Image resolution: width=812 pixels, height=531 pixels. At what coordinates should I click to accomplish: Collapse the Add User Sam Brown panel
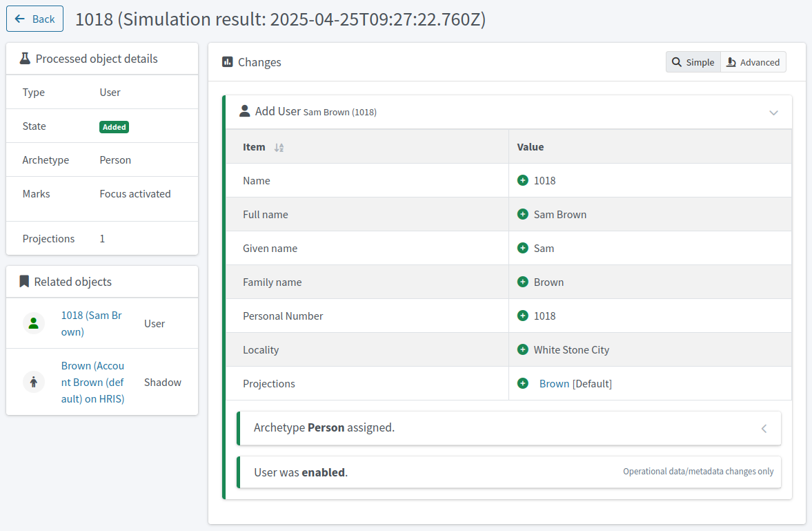tap(773, 112)
